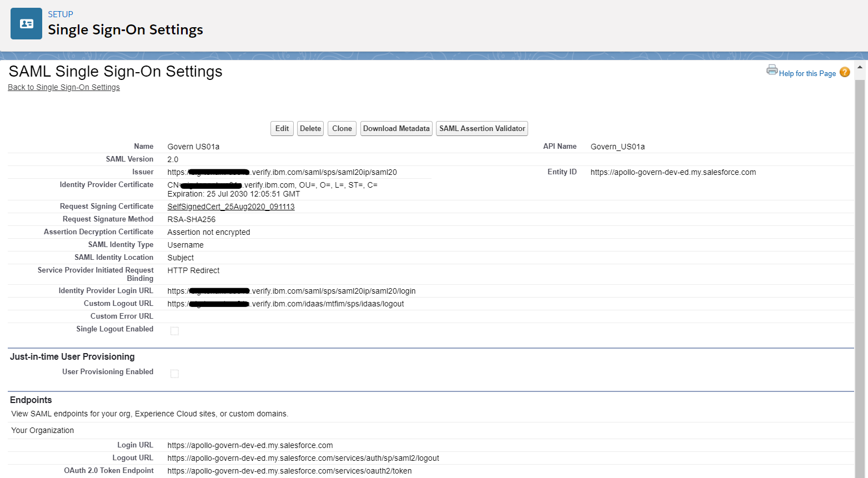Click the certificate expiration date text
The image size is (868, 478).
pos(234,194)
